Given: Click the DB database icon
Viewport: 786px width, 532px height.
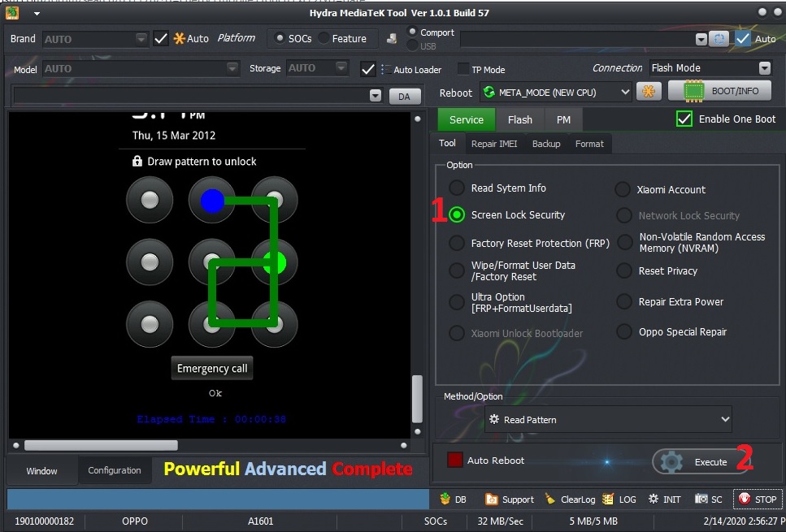Looking at the screenshot, I should tap(445, 500).
